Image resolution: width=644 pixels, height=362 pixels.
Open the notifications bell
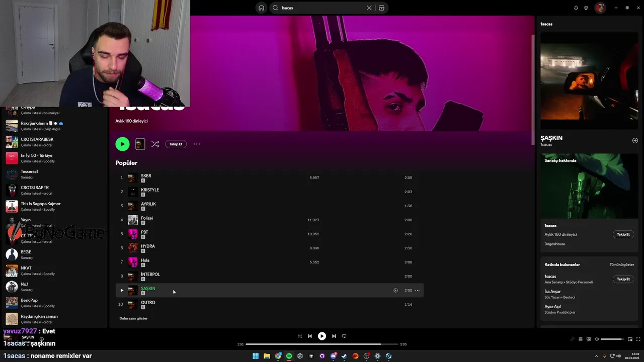pyautogui.click(x=576, y=8)
